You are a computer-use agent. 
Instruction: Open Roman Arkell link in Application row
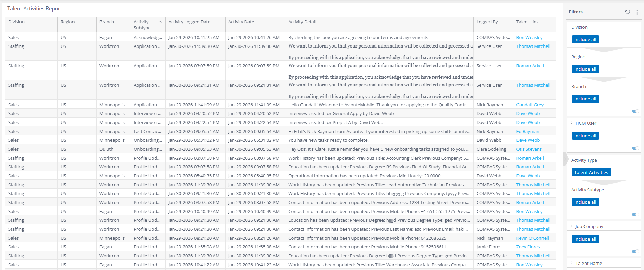click(x=530, y=66)
